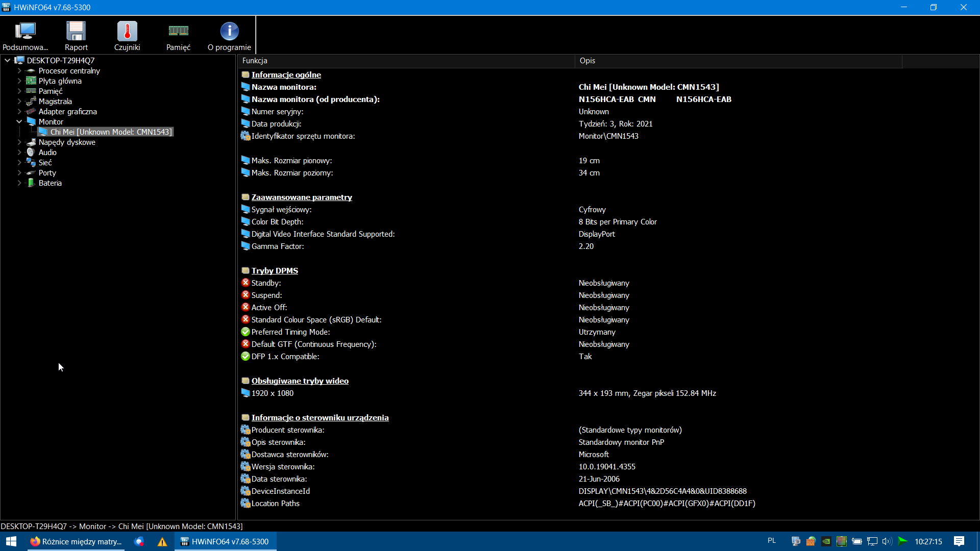Open the network tray icon
The height and width of the screenshot is (551, 980).
(872, 541)
